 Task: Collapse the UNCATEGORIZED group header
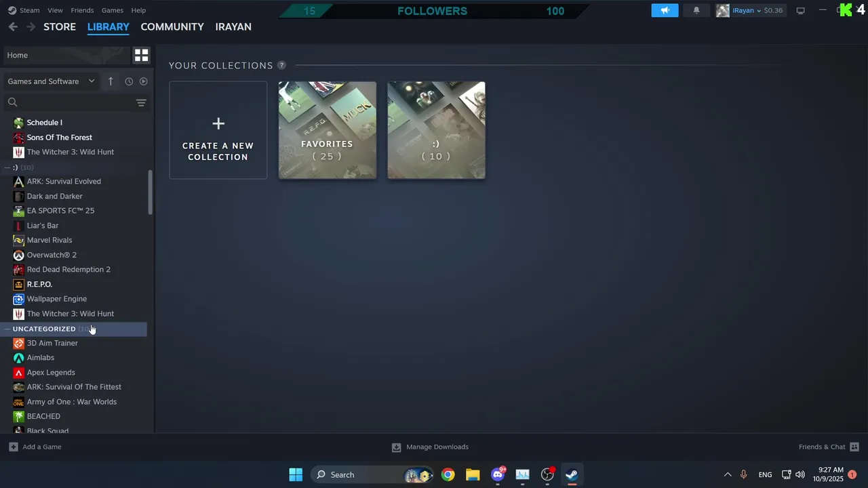75,329
